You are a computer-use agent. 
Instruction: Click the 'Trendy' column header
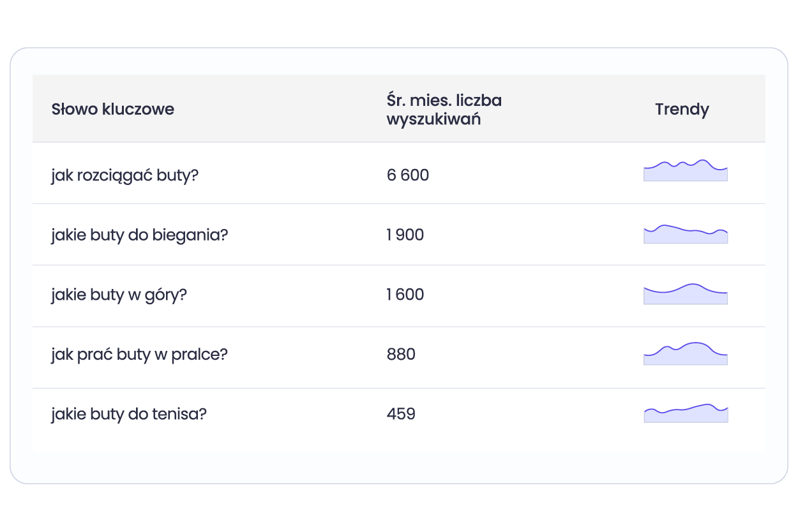coord(682,109)
